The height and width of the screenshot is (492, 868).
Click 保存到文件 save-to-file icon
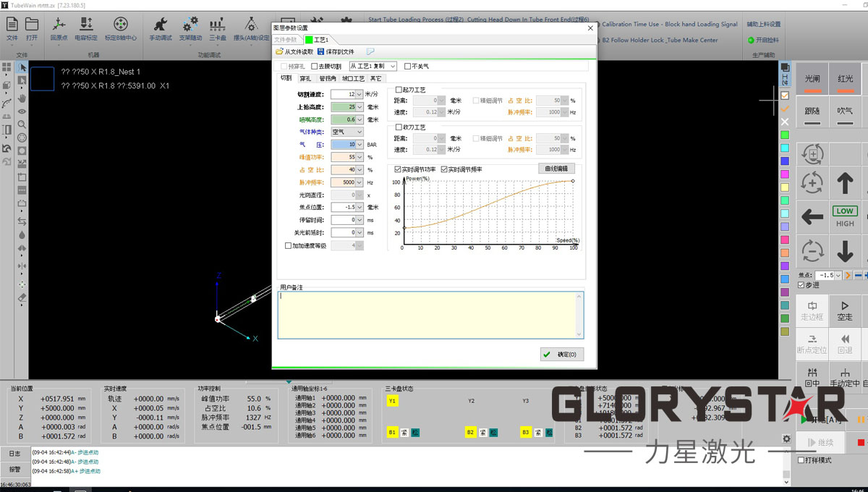[321, 52]
